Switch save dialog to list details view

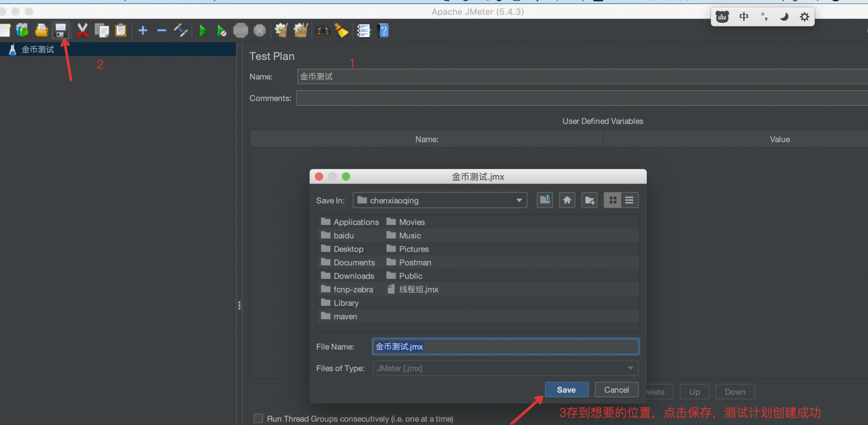(x=629, y=200)
